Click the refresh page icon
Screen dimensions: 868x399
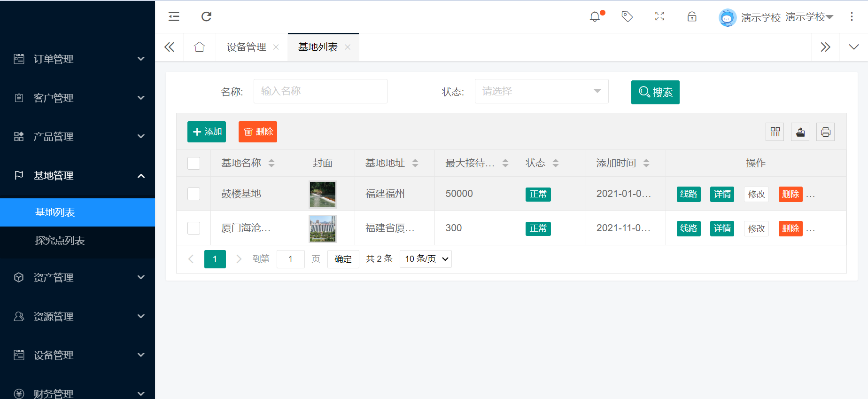point(206,16)
